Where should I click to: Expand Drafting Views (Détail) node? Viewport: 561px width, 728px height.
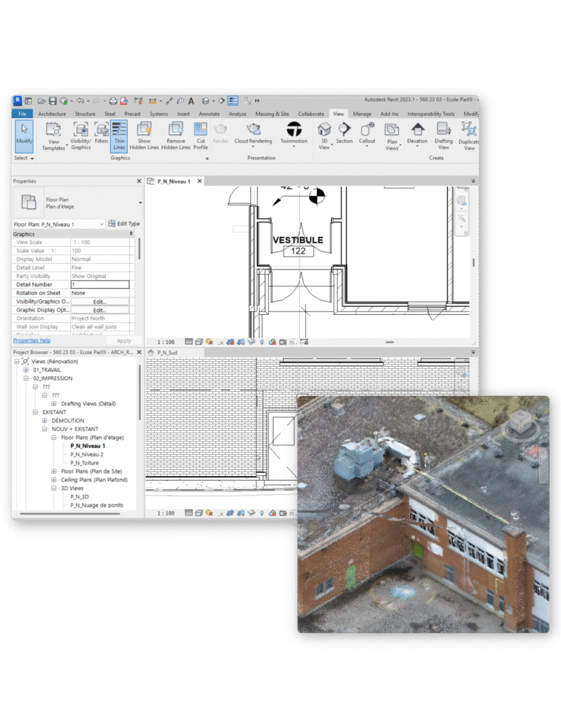[54, 404]
